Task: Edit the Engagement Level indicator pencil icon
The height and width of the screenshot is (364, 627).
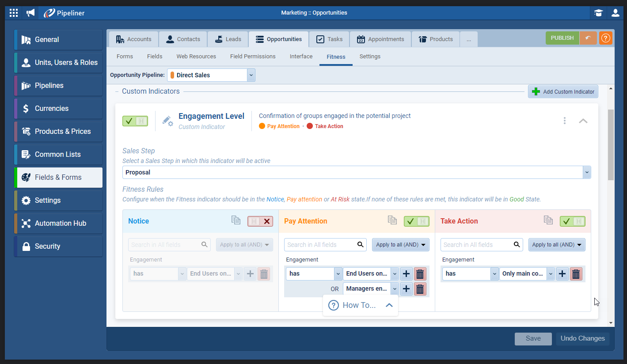Action: [167, 121]
